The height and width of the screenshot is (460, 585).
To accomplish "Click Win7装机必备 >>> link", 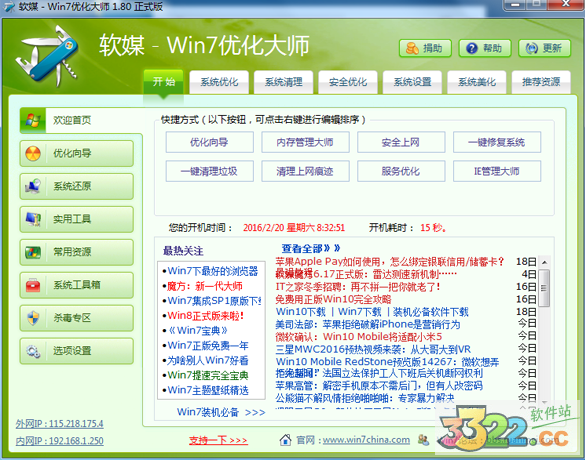I will (221, 412).
